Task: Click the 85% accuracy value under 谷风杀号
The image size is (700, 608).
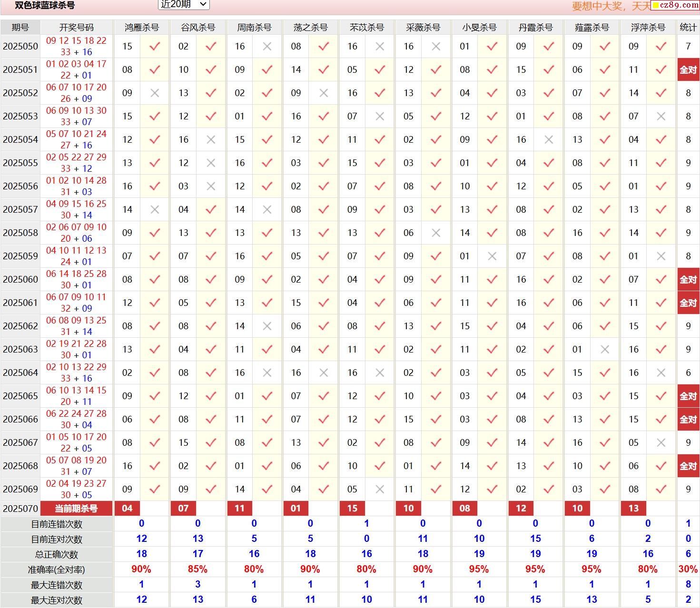Action: click(197, 569)
